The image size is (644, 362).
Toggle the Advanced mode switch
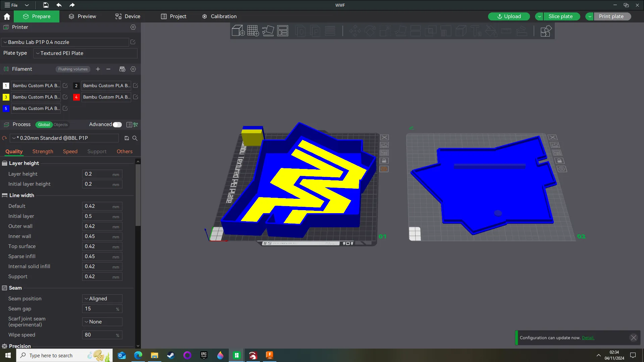pyautogui.click(x=117, y=125)
